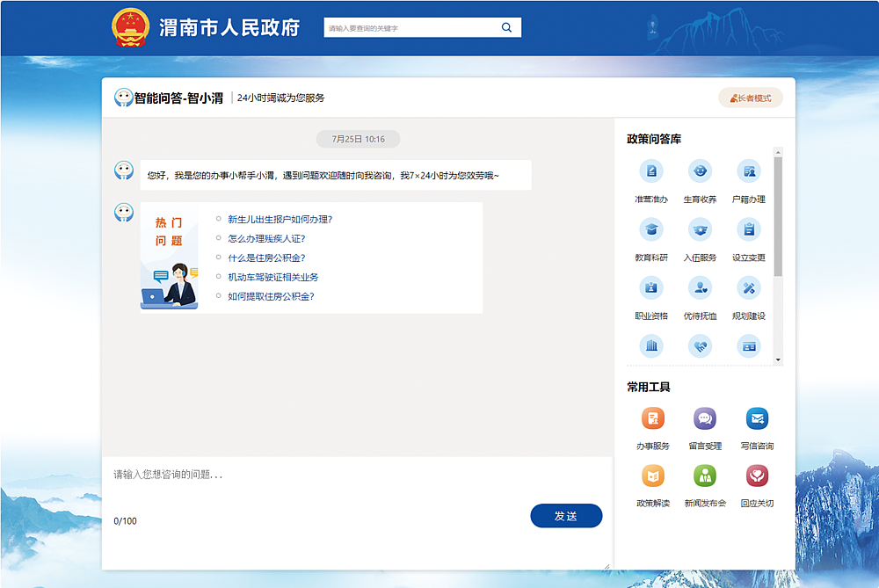Image resolution: width=879 pixels, height=588 pixels.
Task: Open the 回应关切 heart-hands tool
Action: pos(757,475)
